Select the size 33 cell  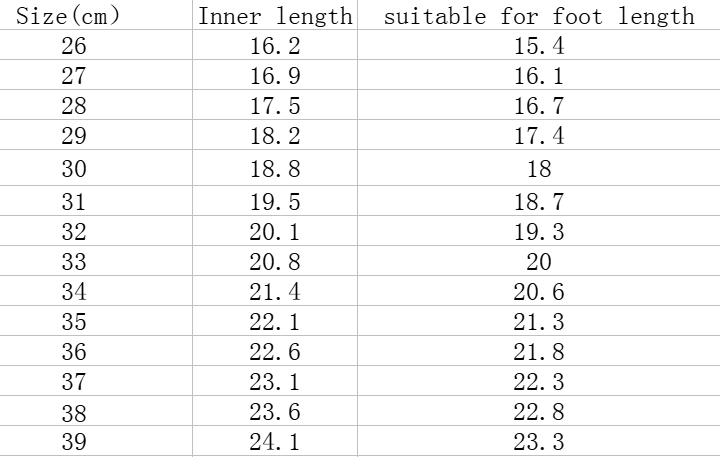click(x=73, y=262)
